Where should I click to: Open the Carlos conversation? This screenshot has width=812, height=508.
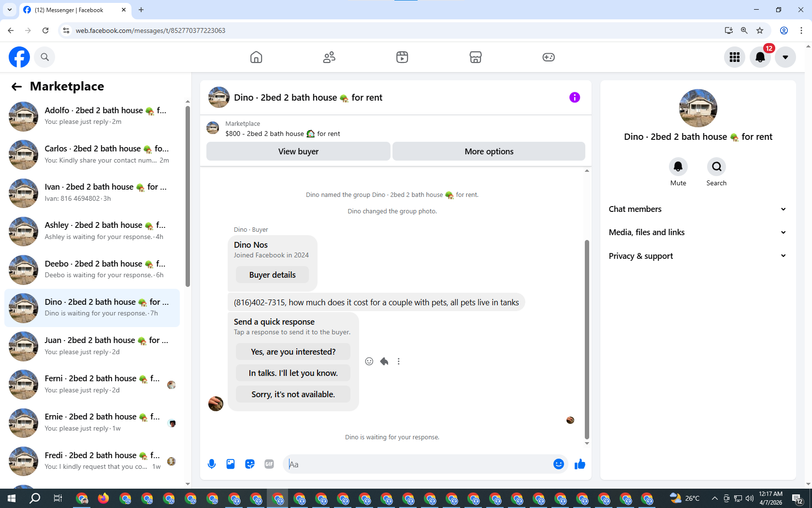pyautogui.click(x=92, y=154)
